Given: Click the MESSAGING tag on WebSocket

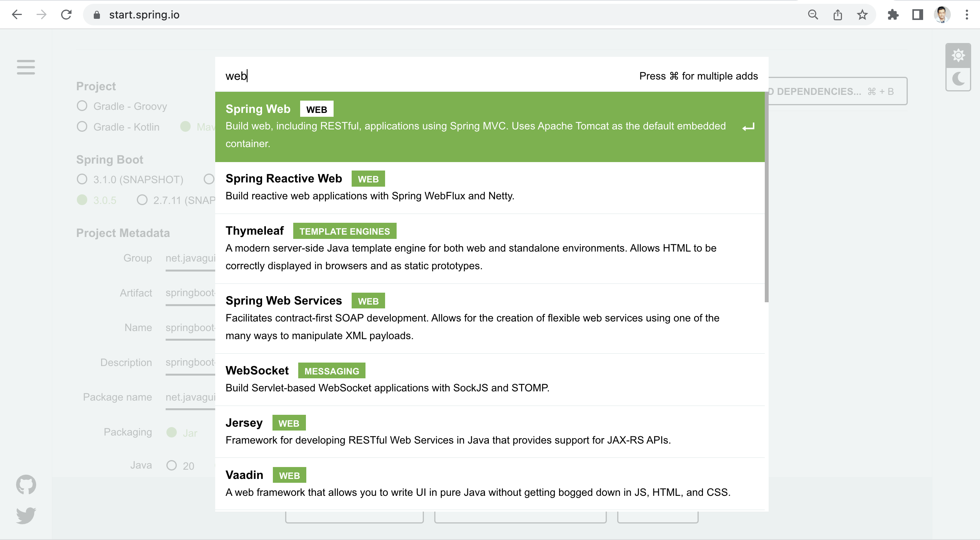Looking at the screenshot, I should [x=332, y=371].
